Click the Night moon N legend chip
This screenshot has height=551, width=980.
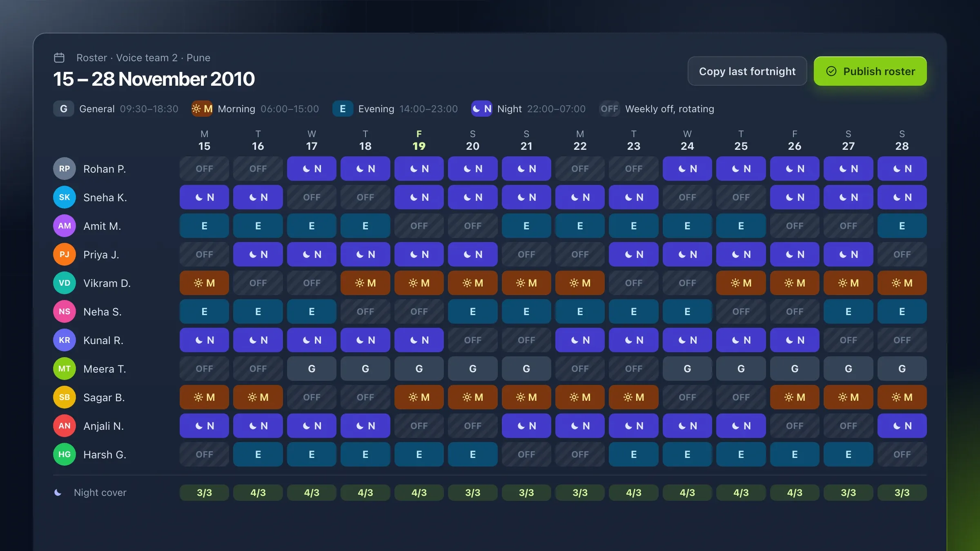click(x=482, y=109)
